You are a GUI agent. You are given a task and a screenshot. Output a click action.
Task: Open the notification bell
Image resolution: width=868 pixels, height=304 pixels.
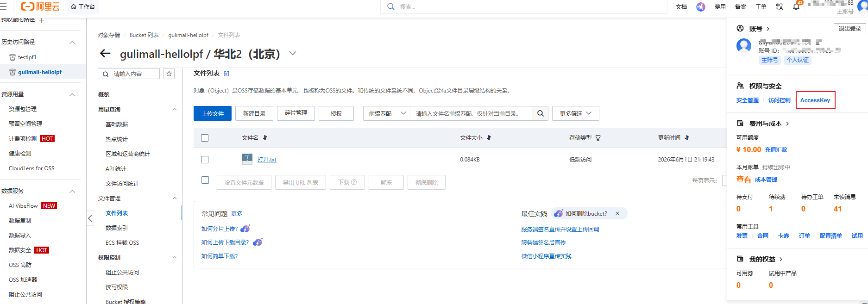coord(796,7)
